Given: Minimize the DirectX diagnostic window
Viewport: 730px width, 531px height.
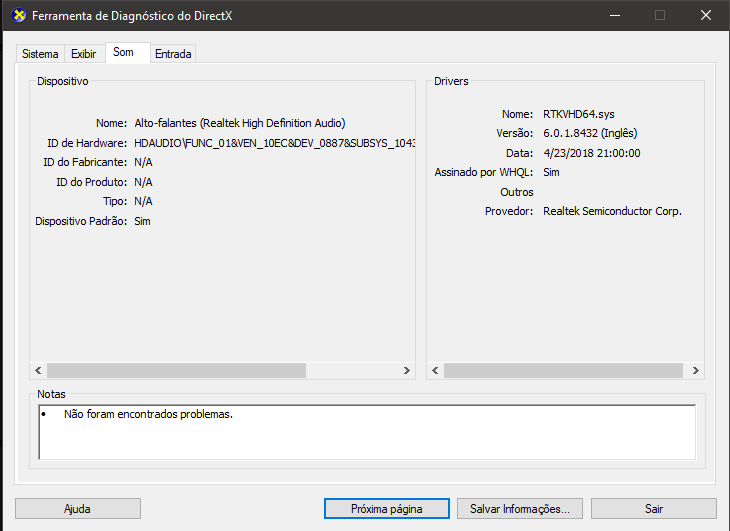Looking at the screenshot, I should tap(615, 15).
